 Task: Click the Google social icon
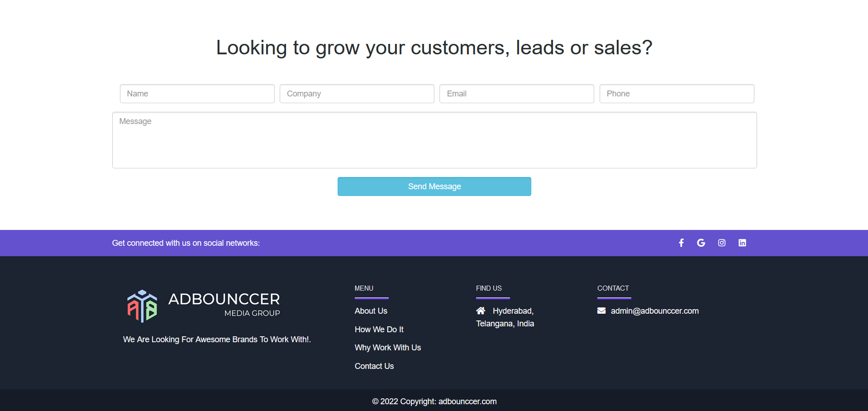(701, 243)
